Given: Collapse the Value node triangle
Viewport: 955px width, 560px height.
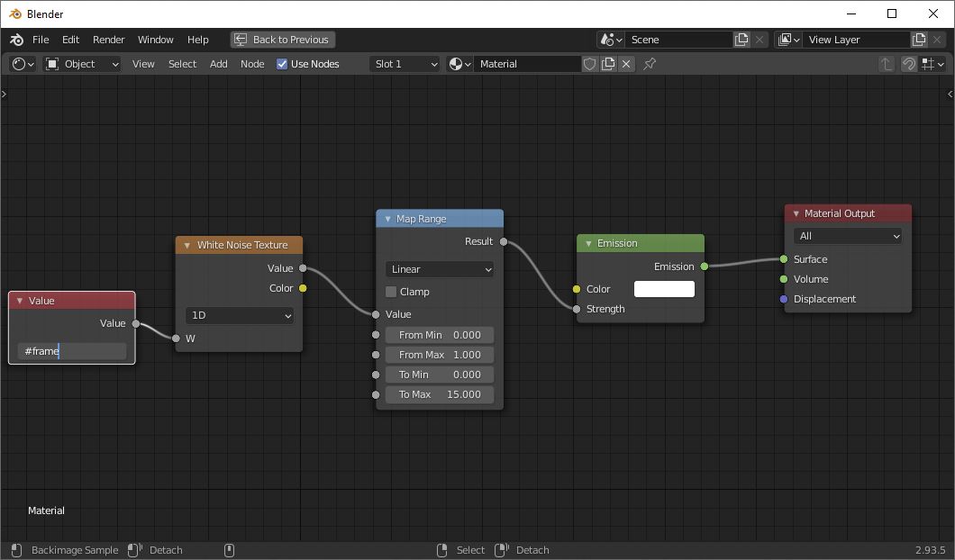Looking at the screenshot, I should 20,301.
